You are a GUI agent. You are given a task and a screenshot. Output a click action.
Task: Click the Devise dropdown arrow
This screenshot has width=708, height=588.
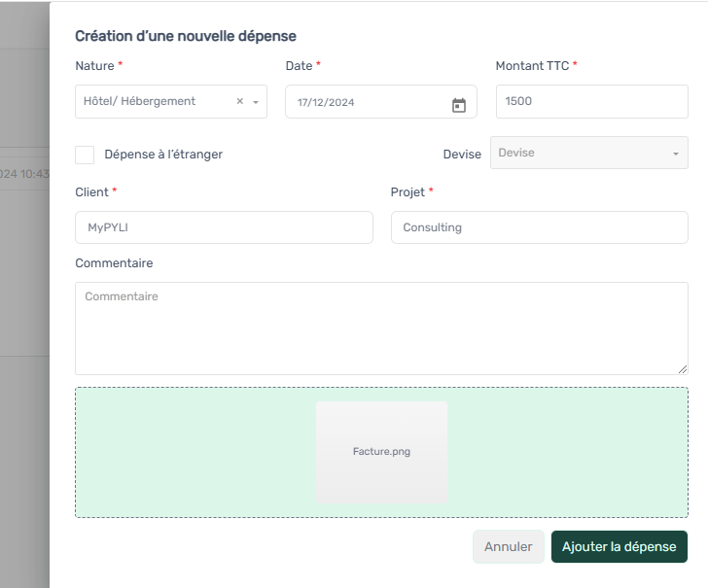click(676, 154)
